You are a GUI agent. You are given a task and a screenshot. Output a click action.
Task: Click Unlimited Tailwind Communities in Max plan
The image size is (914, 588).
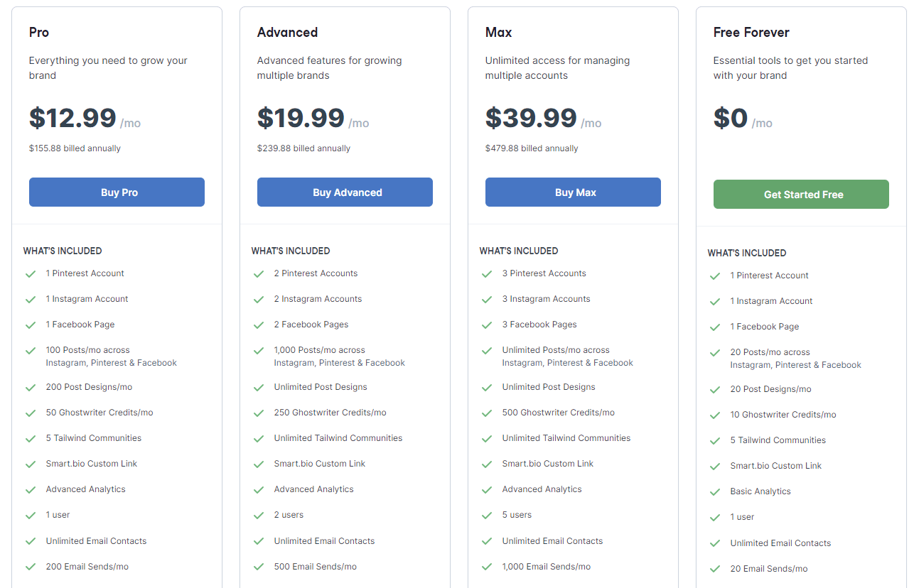[566, 438]
